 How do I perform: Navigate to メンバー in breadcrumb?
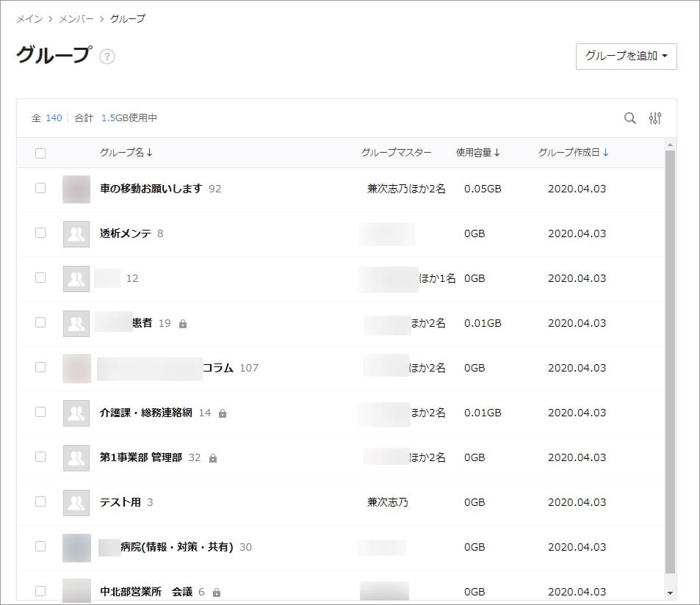point(76,19)
